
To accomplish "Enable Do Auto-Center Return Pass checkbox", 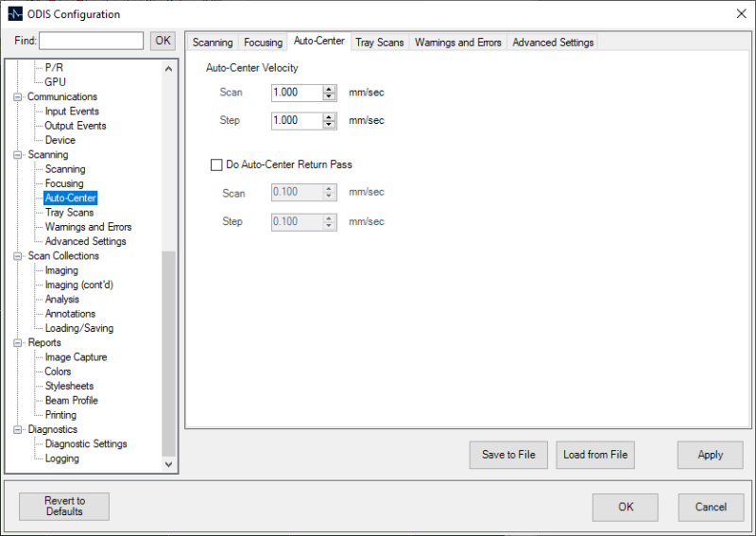I will coord(216,164).
